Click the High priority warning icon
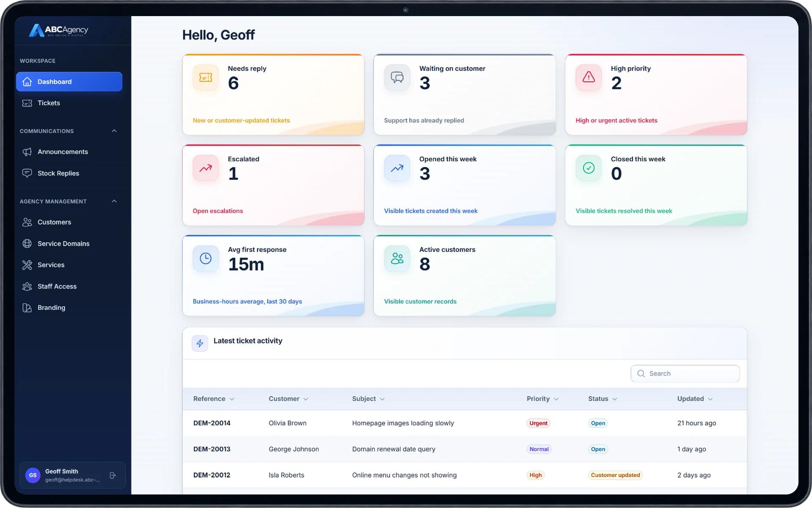The image size is (812, 508). (x=588, y=77)
